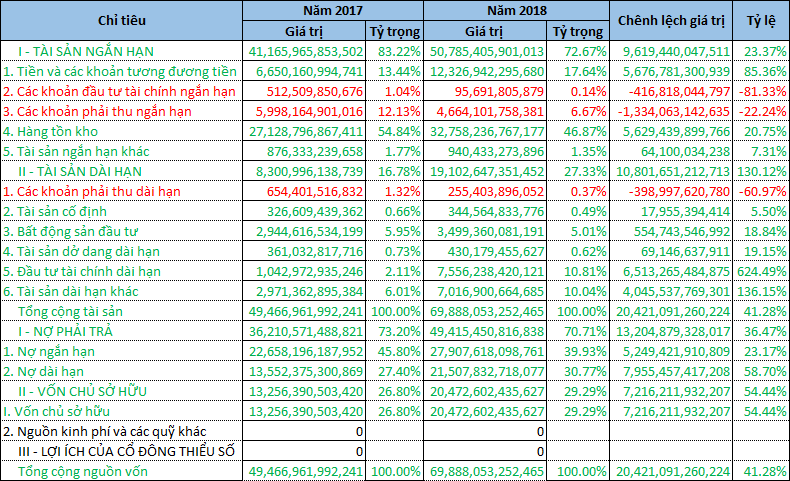The width and height of the screenshot is (790, 481).
Task: Select the 85.36% ratio cell
Action: tap(765, 72)
